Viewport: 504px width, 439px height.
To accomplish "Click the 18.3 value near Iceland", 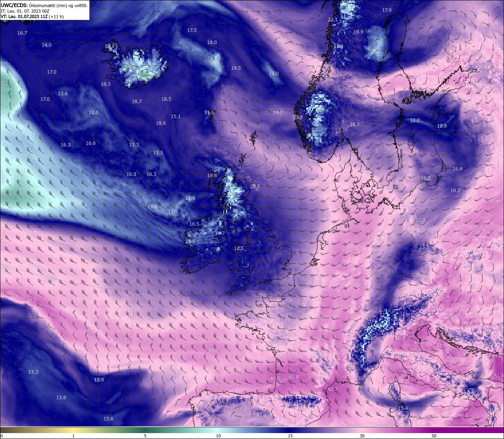I will 106,84.
